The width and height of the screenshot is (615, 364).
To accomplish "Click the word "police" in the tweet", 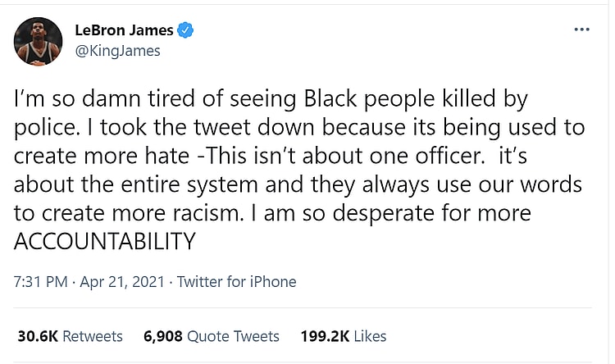I will click(43, 129).
